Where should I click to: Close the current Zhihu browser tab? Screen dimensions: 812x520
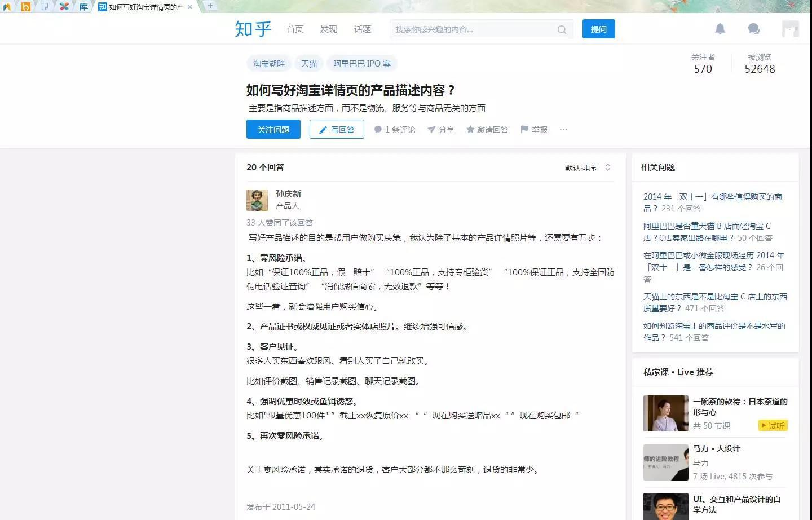[x=190, y=7]
